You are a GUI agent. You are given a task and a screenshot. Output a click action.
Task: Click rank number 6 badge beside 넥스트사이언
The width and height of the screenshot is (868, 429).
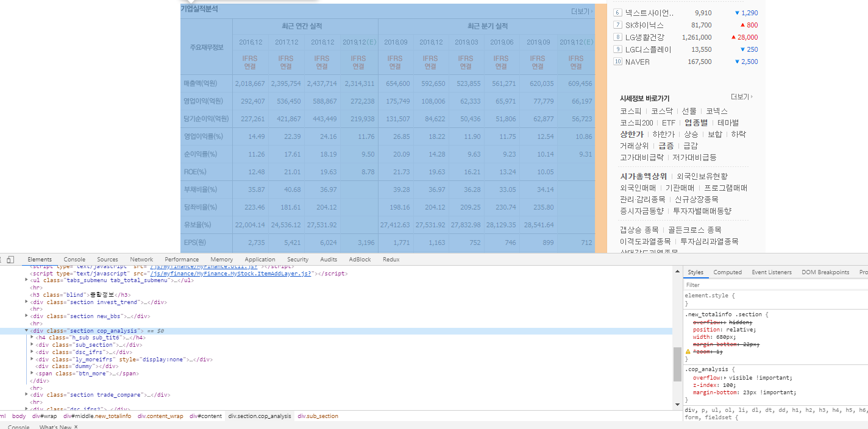[x=617, y=13]
